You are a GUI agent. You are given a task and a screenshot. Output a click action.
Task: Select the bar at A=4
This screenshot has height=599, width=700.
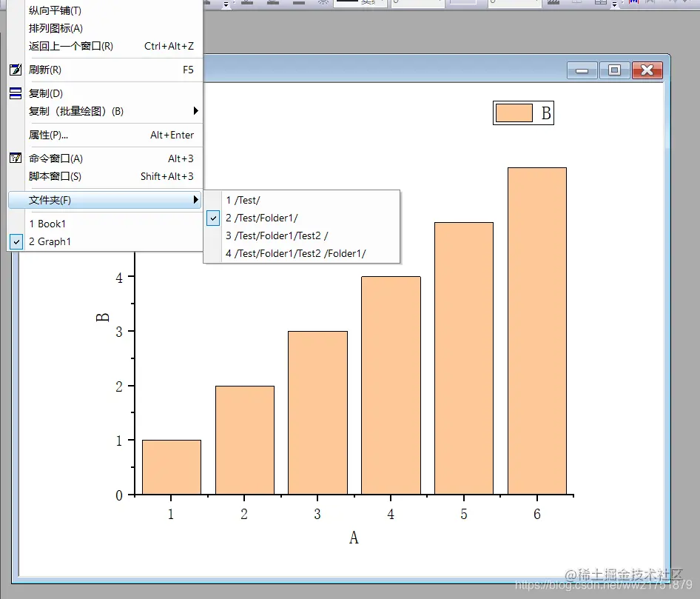click(391, 386)
